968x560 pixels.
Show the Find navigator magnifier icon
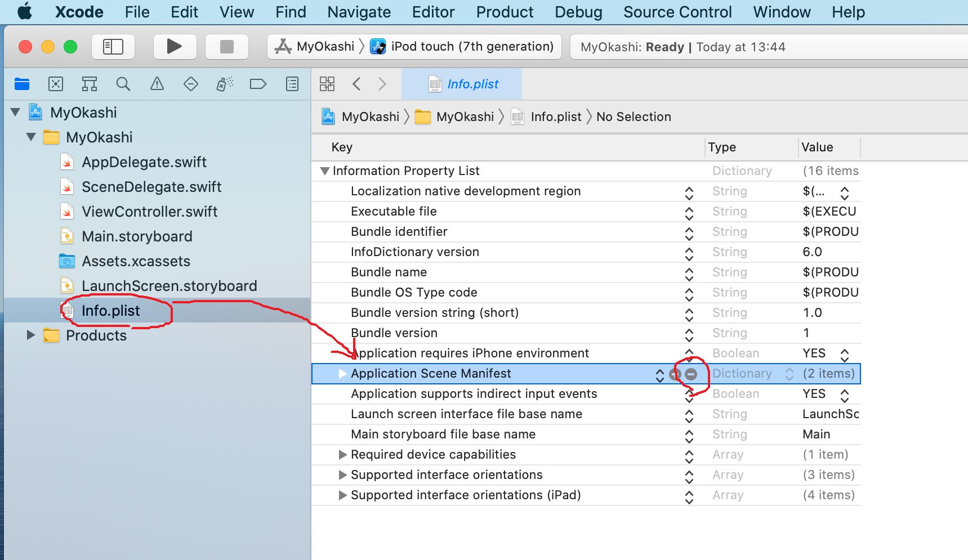123,84
